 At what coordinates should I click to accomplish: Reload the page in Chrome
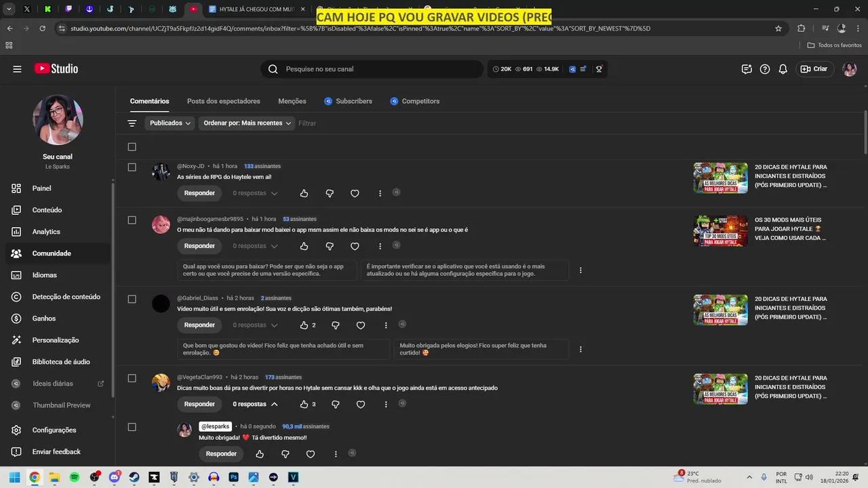coord(43,28)
